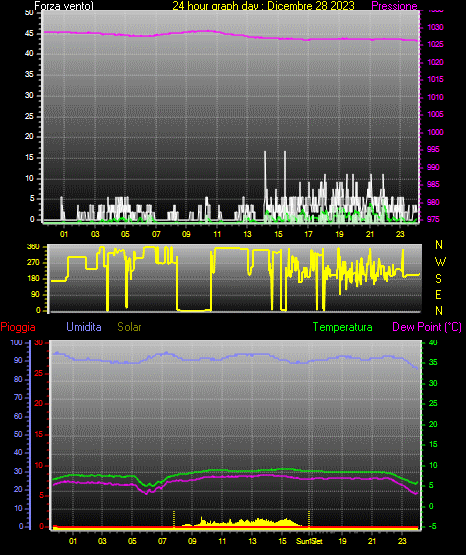Click the 1015 pressure axis value
Image resolution: width=466 pixels, height=555 pixels.
pos(436,79)
